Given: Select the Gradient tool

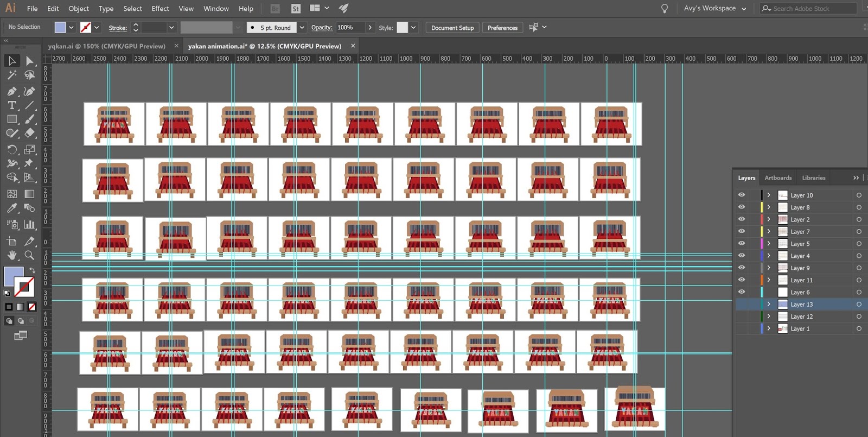Looking at the screenshot, I should point(30,194).
